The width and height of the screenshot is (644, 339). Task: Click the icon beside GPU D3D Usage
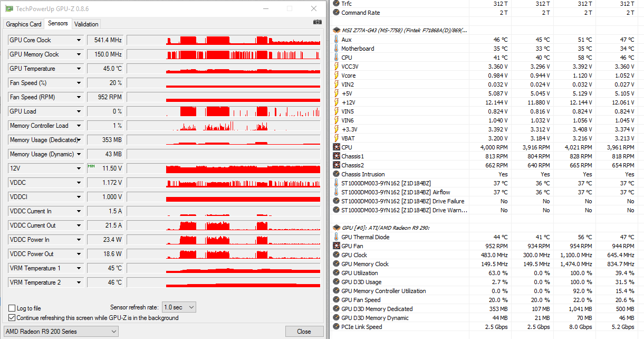pos(337,282)
